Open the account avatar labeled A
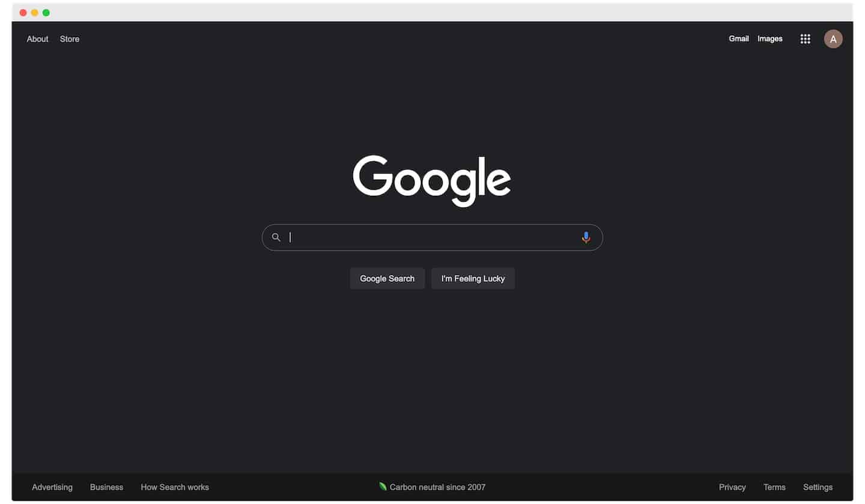The width and height of the screenshot is (865, 504). (833, 39)
